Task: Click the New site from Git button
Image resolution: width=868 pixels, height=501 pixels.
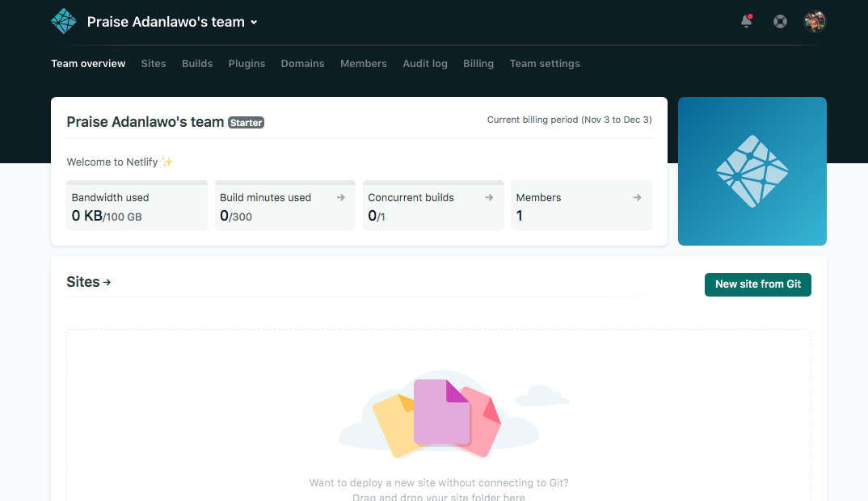Action: click(758, 284)
